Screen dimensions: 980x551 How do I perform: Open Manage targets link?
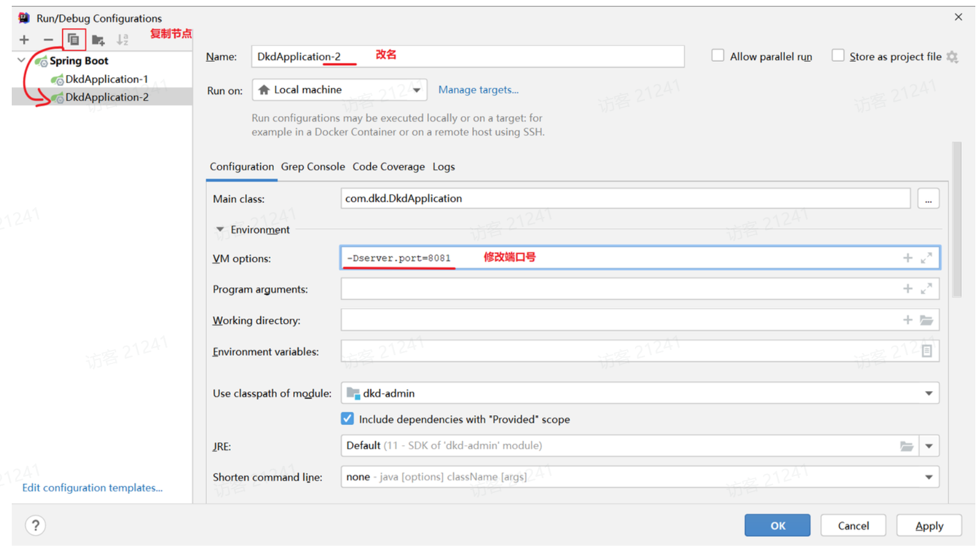[x=478, y=90]
